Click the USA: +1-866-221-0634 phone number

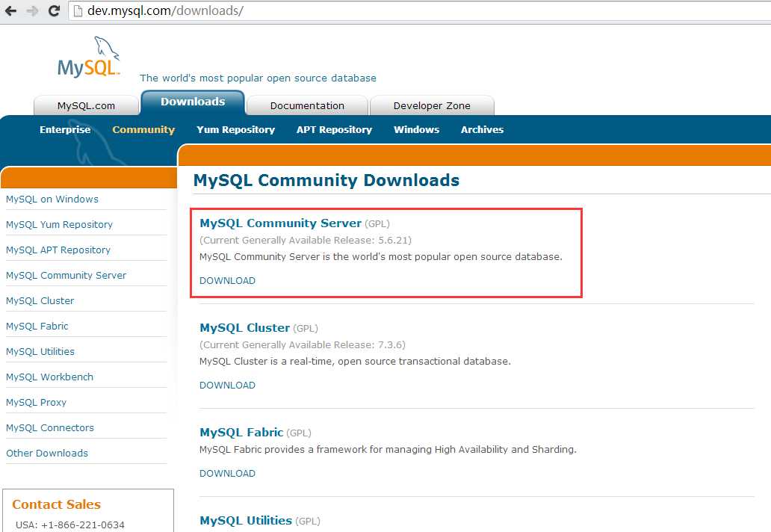[69, 525]
